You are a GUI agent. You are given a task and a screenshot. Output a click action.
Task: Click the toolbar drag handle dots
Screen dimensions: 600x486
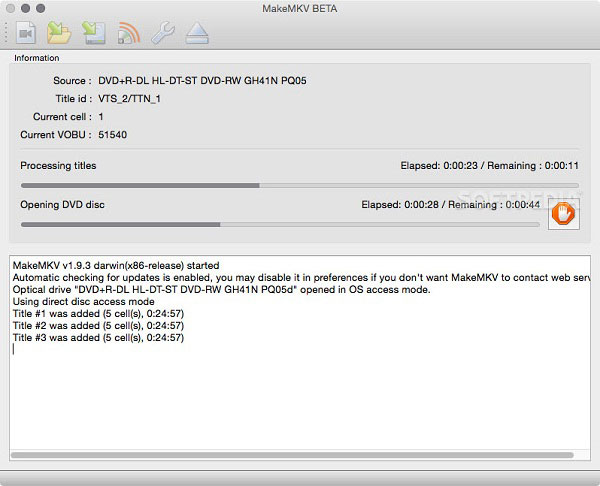coord(6,33)
